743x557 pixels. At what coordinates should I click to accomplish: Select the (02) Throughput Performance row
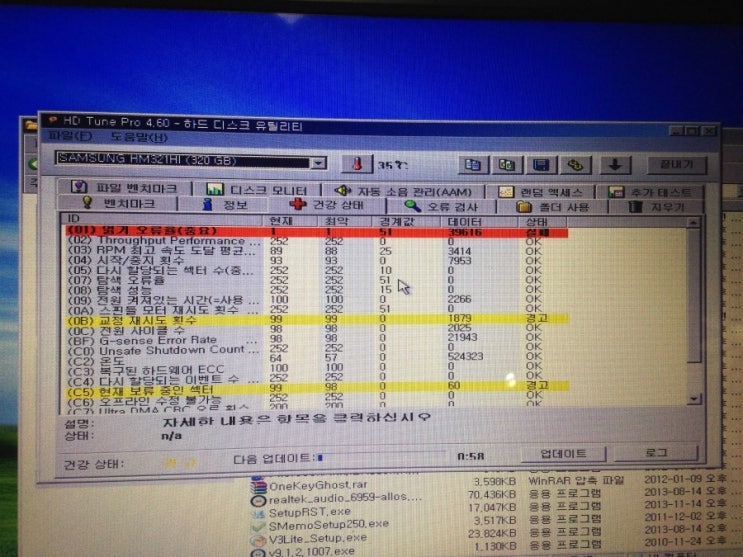pyautogui.click(x=316, y=241)
